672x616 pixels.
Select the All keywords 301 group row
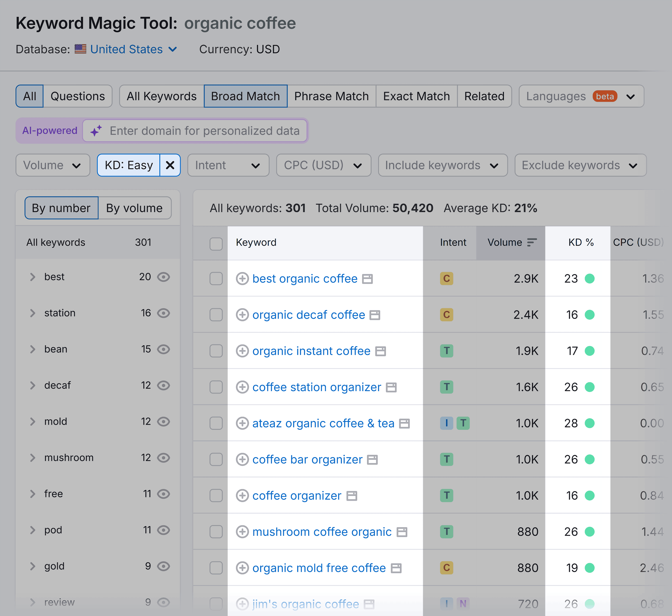coord(98,242)
